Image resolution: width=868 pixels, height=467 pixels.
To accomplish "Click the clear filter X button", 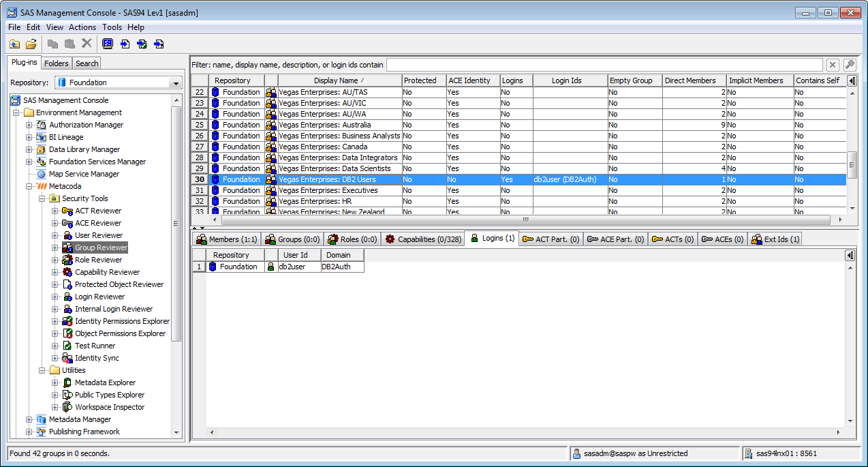I will 833,65.
